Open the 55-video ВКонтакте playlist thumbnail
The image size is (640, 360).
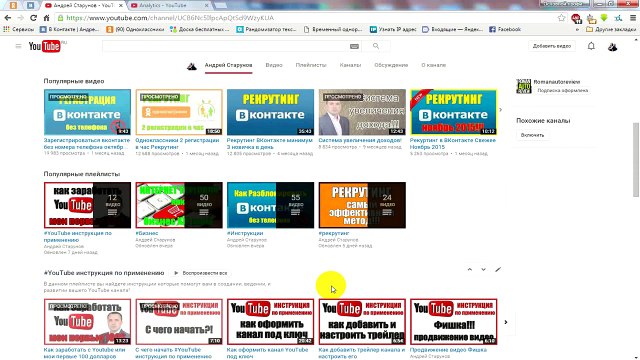point(271,205)
